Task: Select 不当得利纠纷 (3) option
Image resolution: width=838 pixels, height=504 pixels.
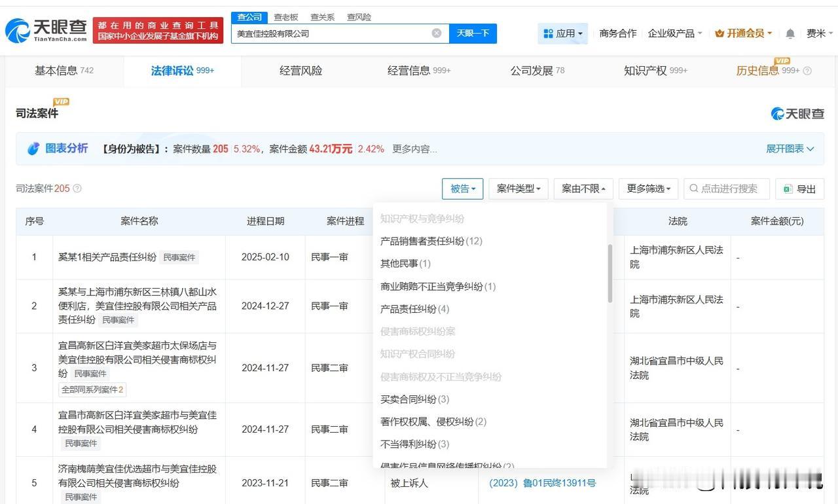Action: (x=415, y=444)
